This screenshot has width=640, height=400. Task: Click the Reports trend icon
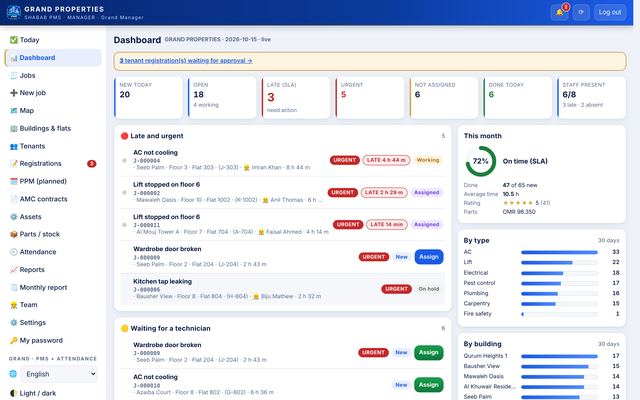(x=14, y=270)
